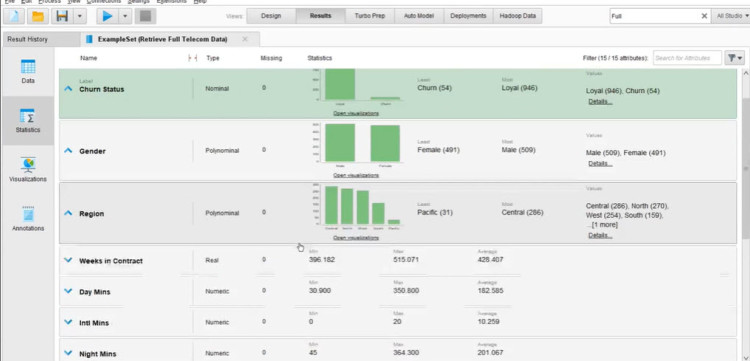Click the column resize icon beside Name
Image resolution: width=750 pixels, height=361 pixels.
[192, 58]
